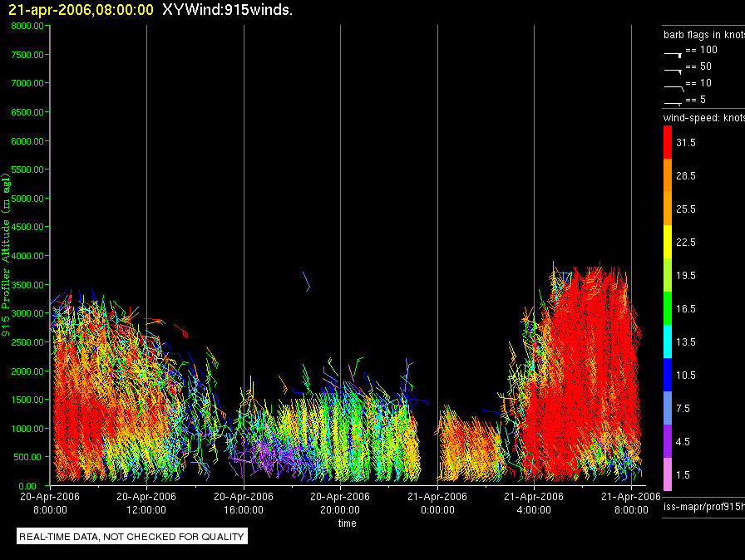The image size is (745, 560).
Task: Click the red 31.5 knots color swatch
Action: click(x=668, y=142)
